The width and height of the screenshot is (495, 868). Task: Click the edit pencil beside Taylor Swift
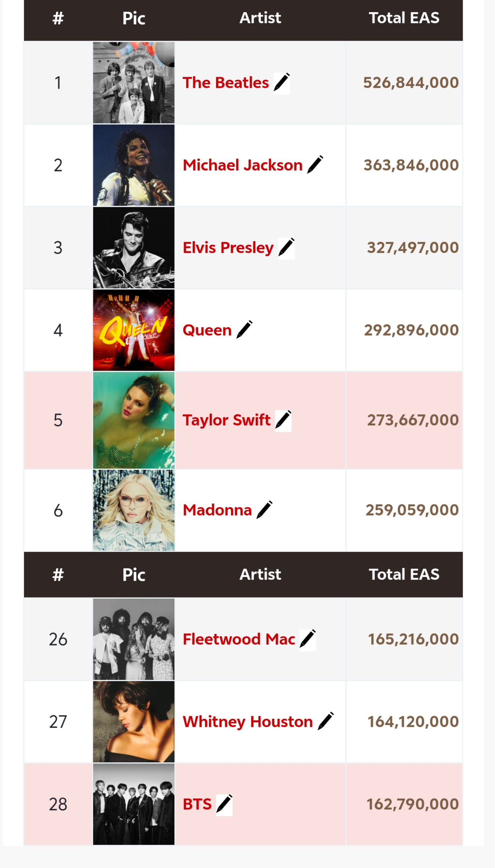point(283,420)
